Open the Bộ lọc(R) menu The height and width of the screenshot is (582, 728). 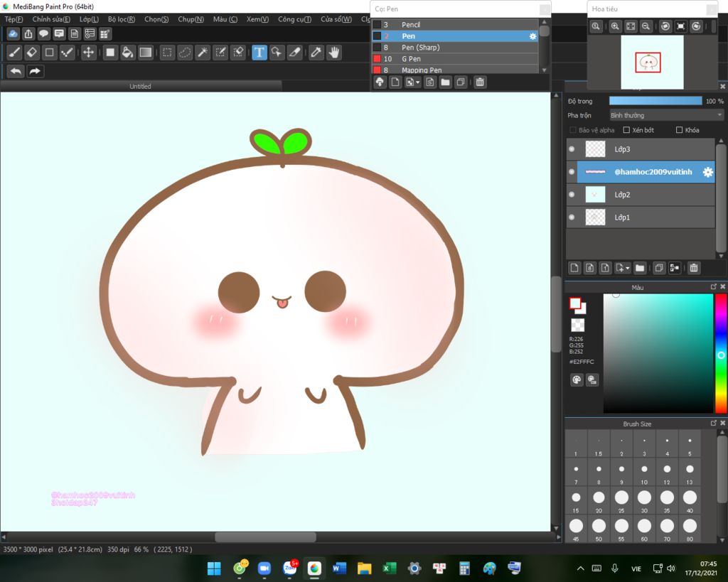122,19
